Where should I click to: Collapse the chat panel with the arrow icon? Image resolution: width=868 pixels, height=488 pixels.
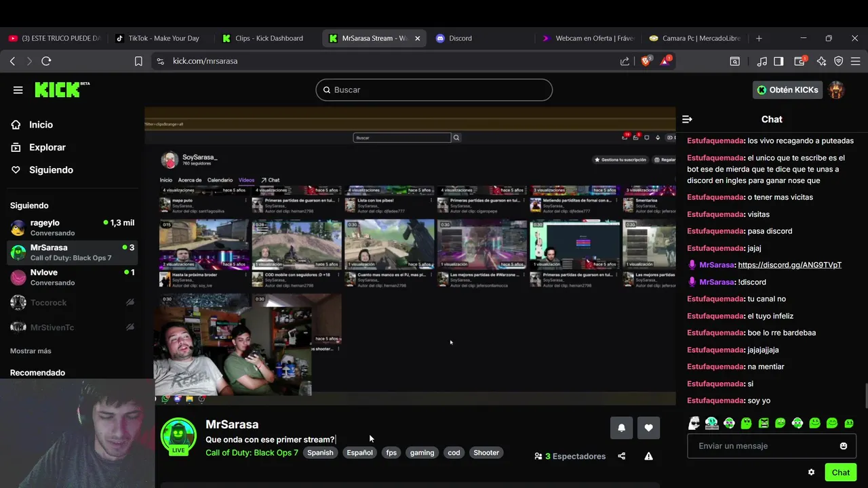pyautogui.click(x=687, y=119)
